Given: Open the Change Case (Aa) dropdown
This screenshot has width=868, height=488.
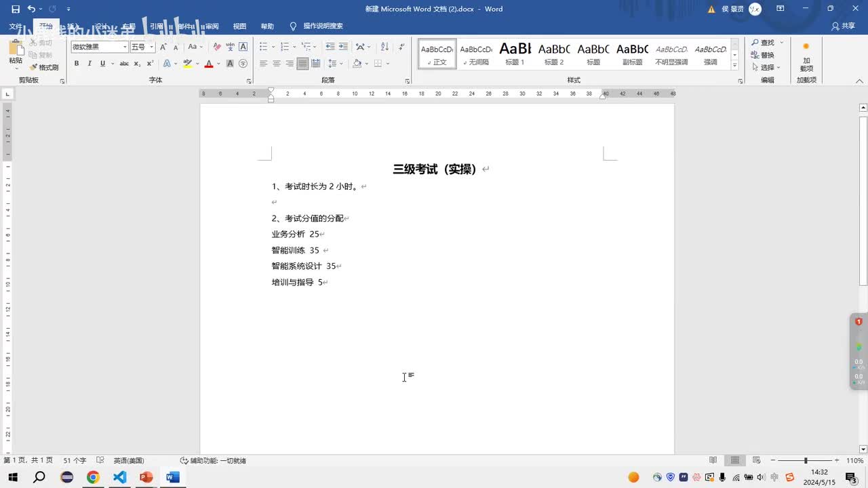Looking at the screenshot, I should (x=195, y=47).
